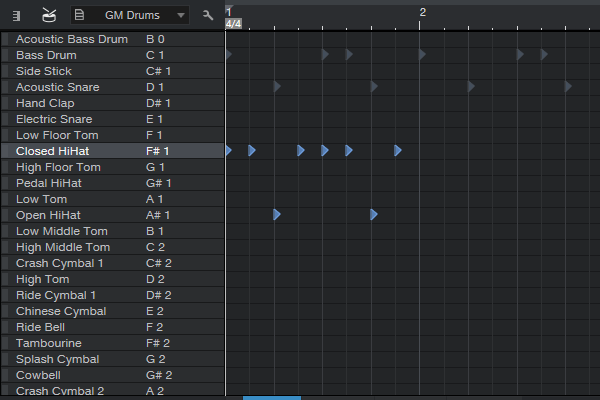The image size is (600, 400).
Task: Select the first Bass Drum note trigger
Action: 229,55
